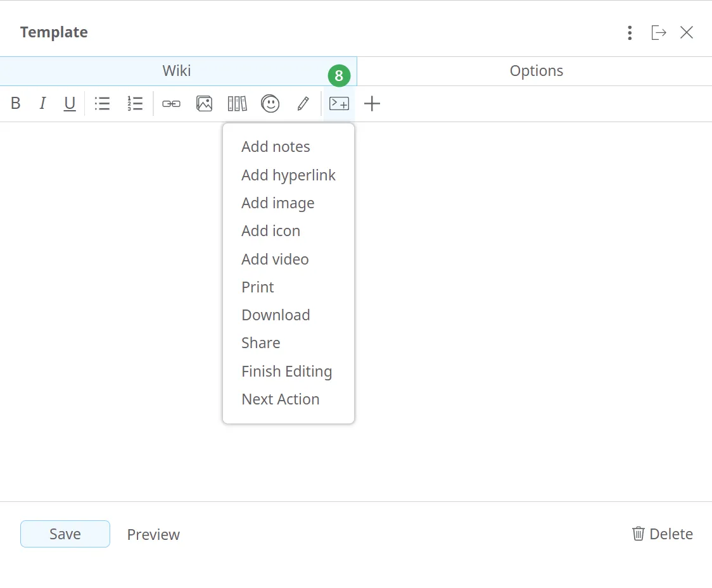This screenshot has width=712, height=588.
Task: Toggle underline text formatting
Action: tap(70, 104)
